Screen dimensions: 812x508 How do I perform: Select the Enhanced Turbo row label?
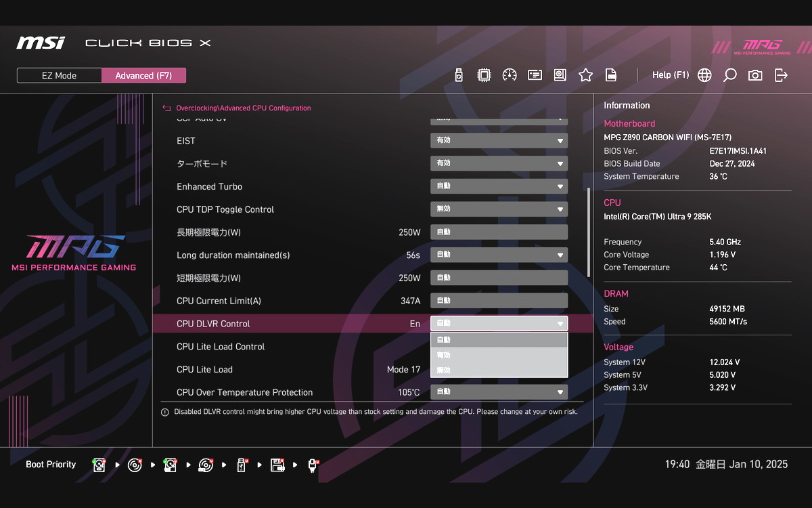click(209, 186)
